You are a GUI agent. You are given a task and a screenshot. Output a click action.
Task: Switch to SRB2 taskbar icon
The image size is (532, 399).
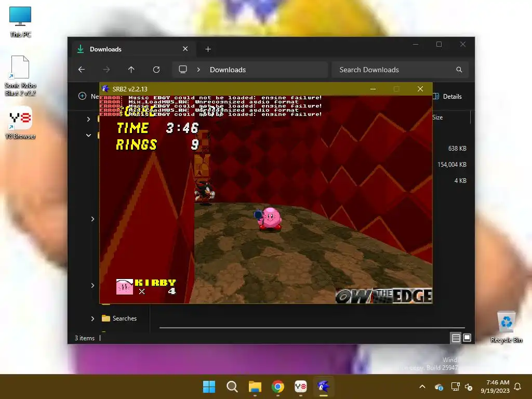[x=323, y=387]
